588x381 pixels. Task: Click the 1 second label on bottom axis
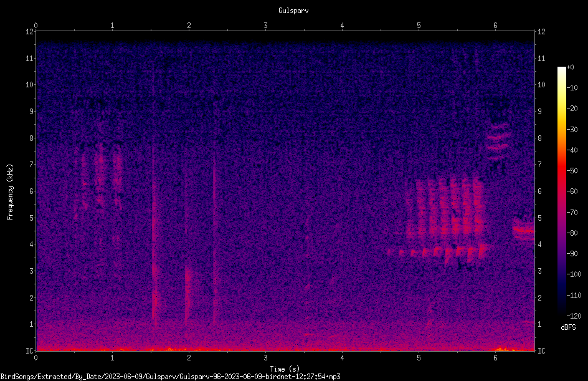point(112,358)
